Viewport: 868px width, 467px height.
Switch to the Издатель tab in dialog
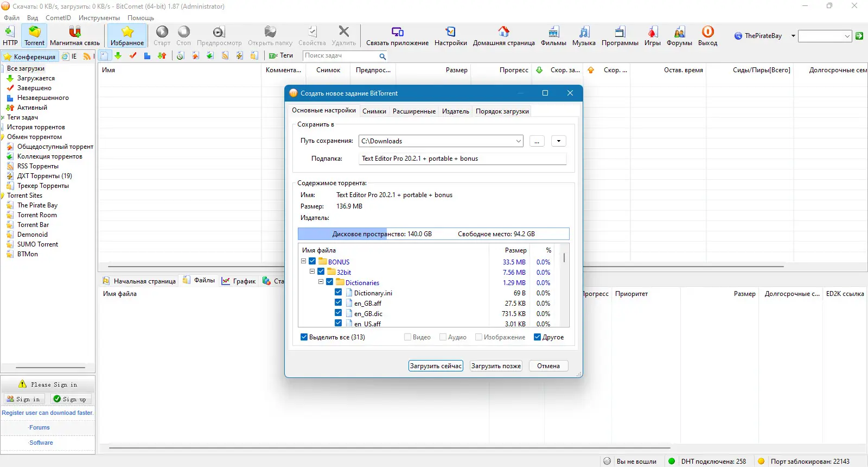tap(456, 111)
